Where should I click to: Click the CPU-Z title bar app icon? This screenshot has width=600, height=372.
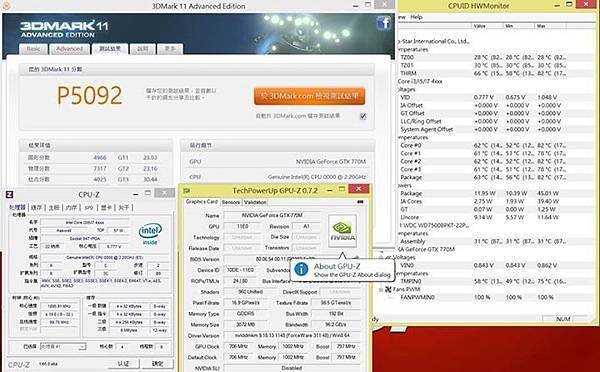tap(9, 194)
